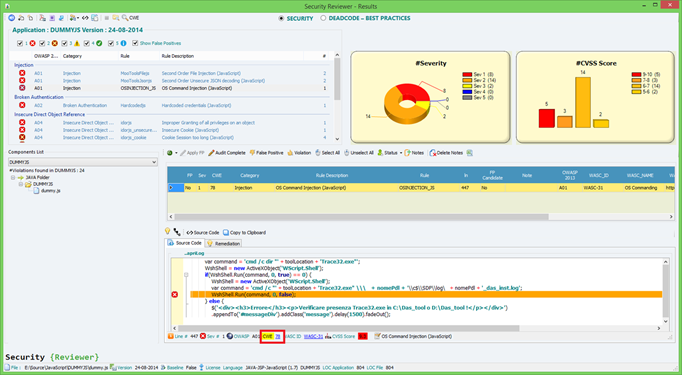Open CWE 78 link in footer
This screenshot has width=682, height=375.
click(277, 336)
